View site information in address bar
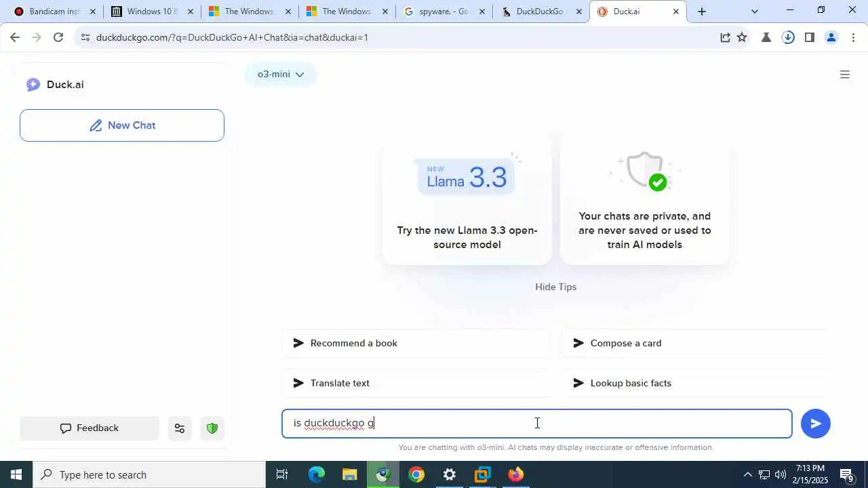The height and width of the screenshot is (488, 868). [85, 37]
